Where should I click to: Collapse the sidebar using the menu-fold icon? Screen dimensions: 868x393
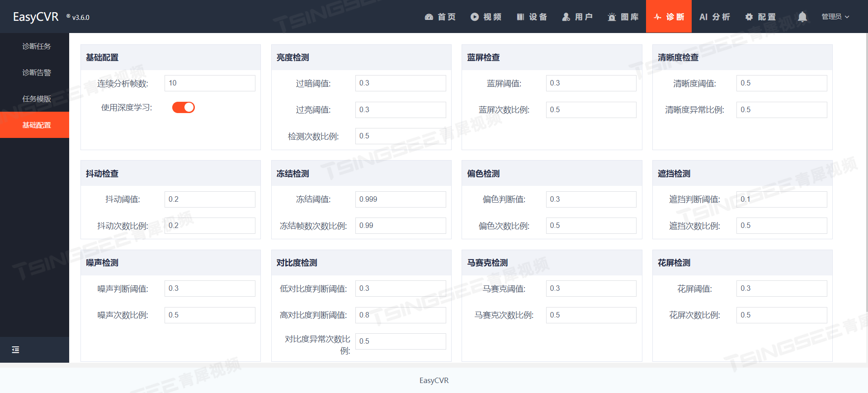[x=15, y=350]
